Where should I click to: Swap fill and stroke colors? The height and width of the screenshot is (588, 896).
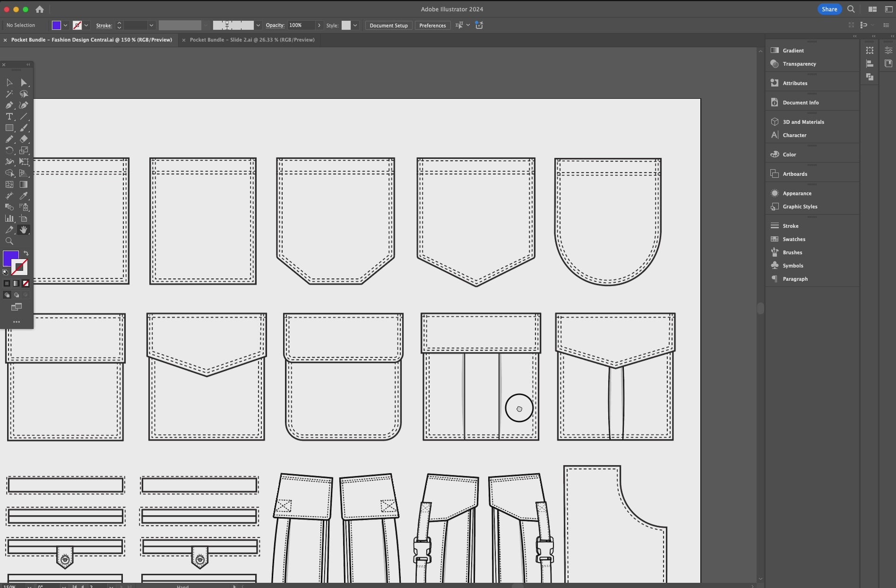coord(26,253)
